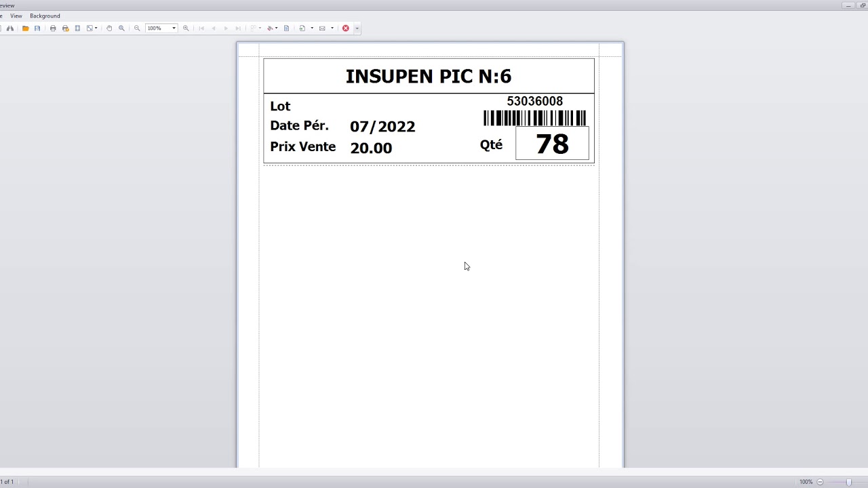Viewport: 868px width, 488px height.
Task: Click the title INSUPEN PIC N:6
Action: [429, 76]
